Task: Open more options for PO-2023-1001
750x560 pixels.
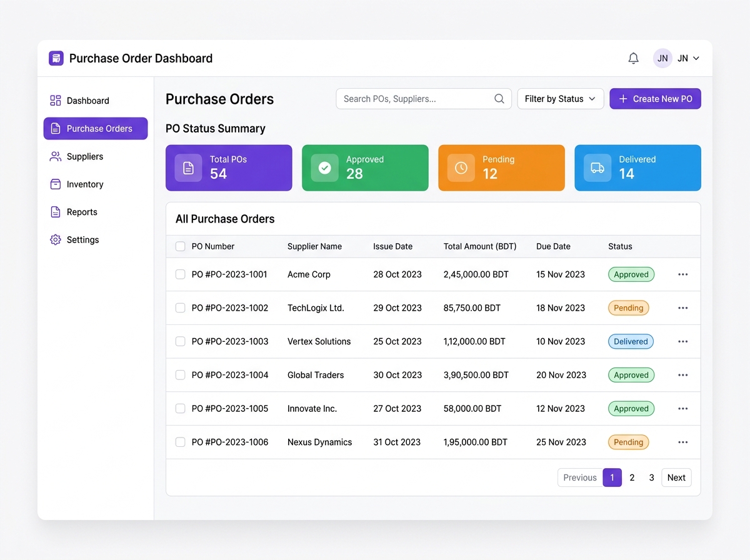Action: [682, 274]
